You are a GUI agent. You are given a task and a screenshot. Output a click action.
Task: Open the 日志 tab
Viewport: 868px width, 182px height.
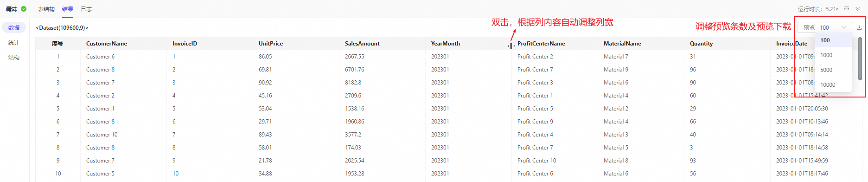tap(86, 9)
